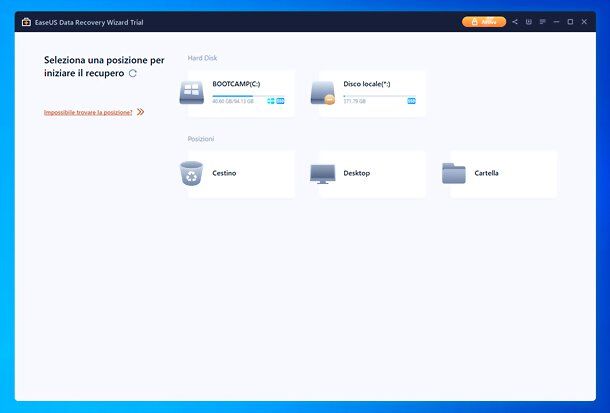This screenshot has width=610, height=413.
Task: Close the EaseUS Data Recovery window
Action: point(584,22)
